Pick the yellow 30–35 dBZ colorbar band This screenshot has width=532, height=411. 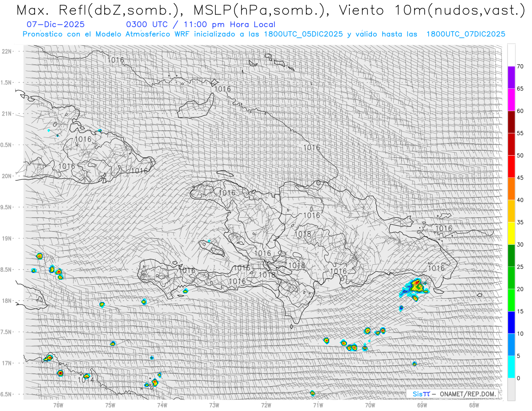tap(511, 233)
